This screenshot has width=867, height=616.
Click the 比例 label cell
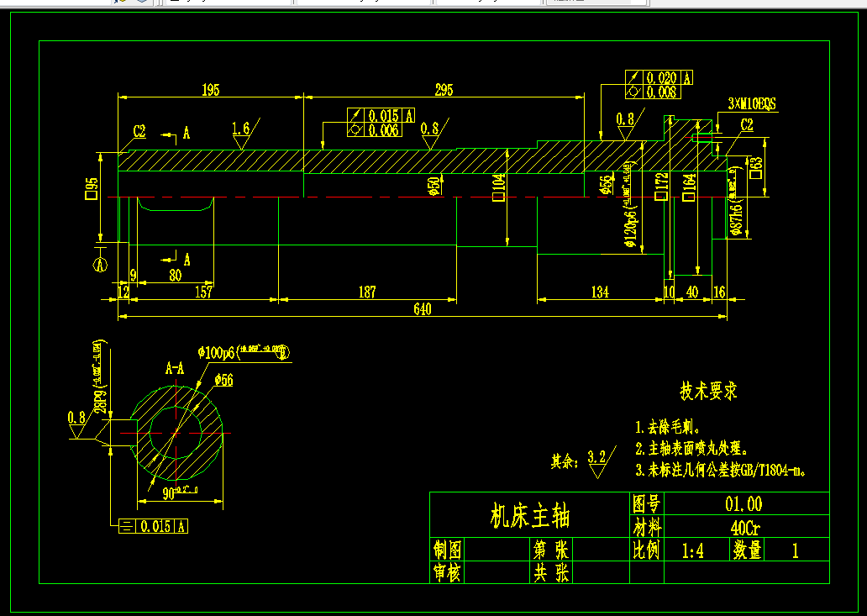[646, 550]
